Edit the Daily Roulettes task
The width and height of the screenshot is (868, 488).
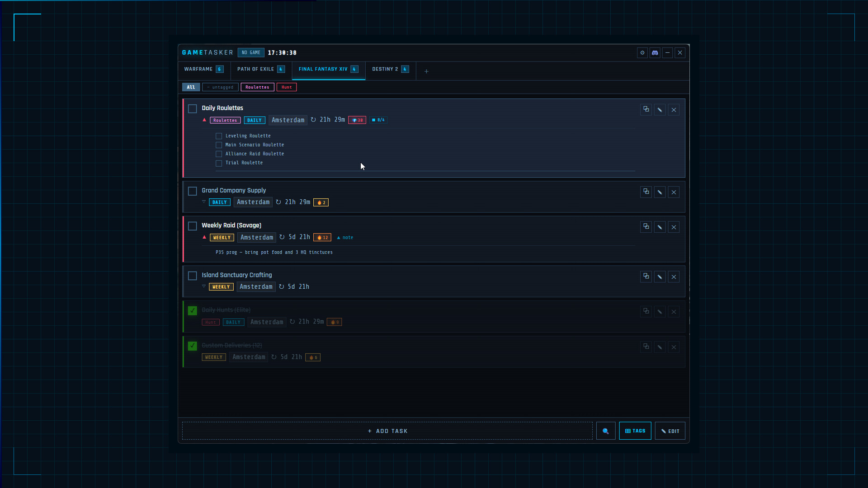660,110
